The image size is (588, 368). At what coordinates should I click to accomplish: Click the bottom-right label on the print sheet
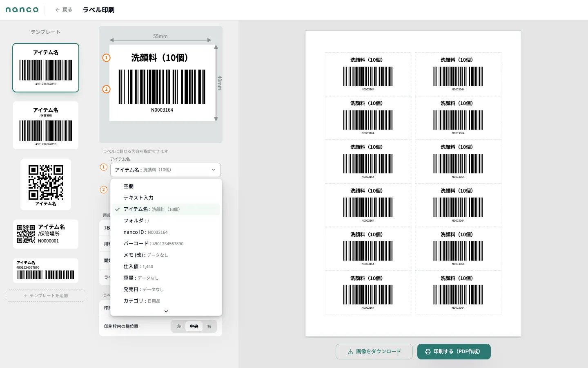tap(458, 292)
